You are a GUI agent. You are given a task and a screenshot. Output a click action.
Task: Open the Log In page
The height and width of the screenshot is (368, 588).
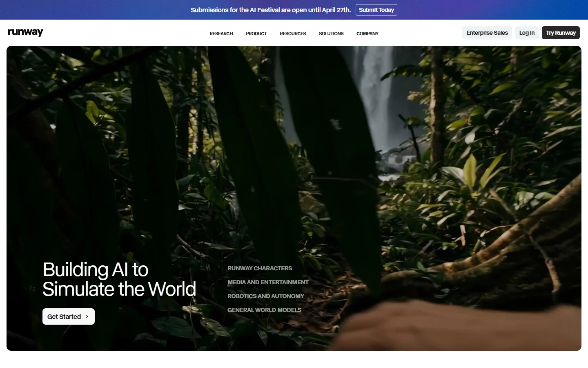click(x=527, y=32)
